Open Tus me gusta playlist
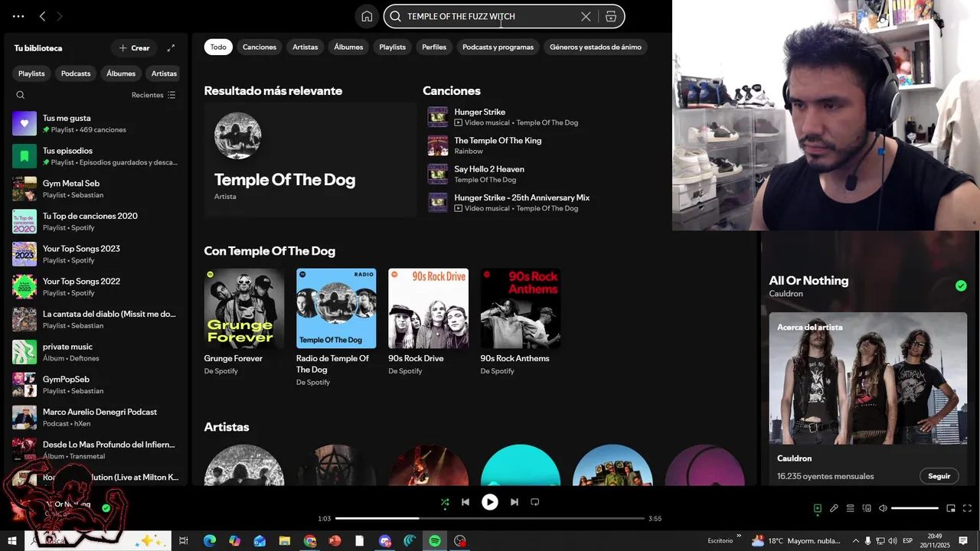980x551 pixels. (95, 123)
